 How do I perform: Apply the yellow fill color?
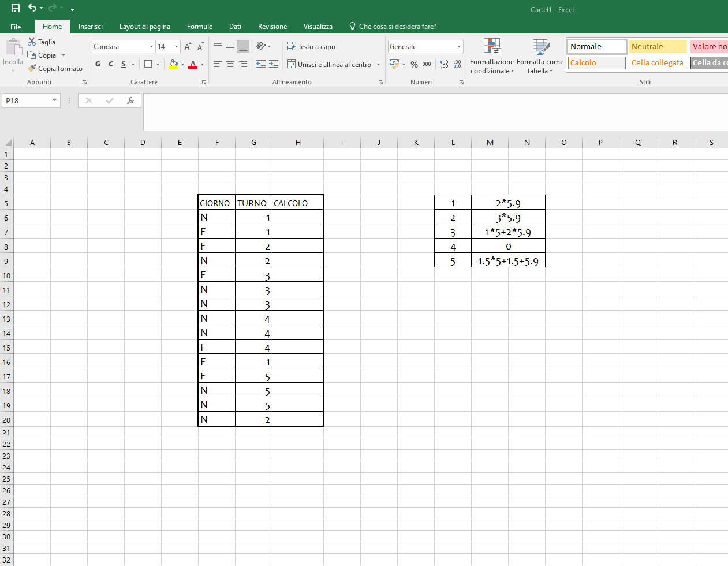173,64
